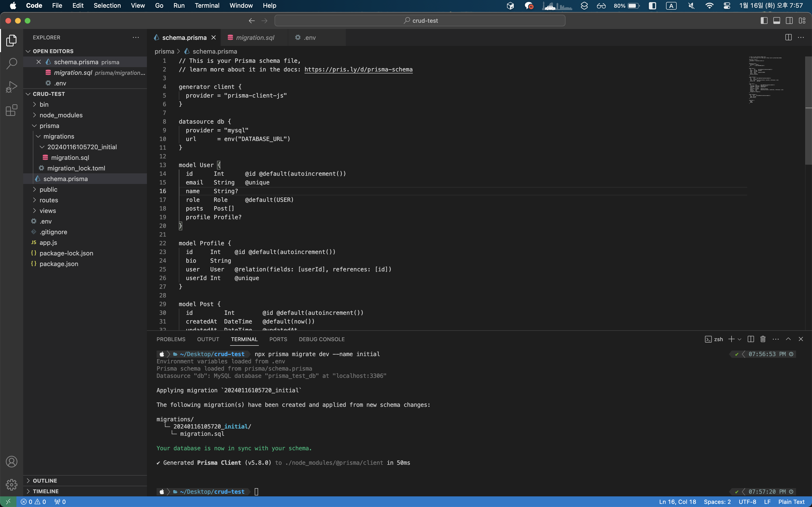Expand the node_modules folder
Screen dimensions: 812x507
pyautogui.click(x=61, y=115)
